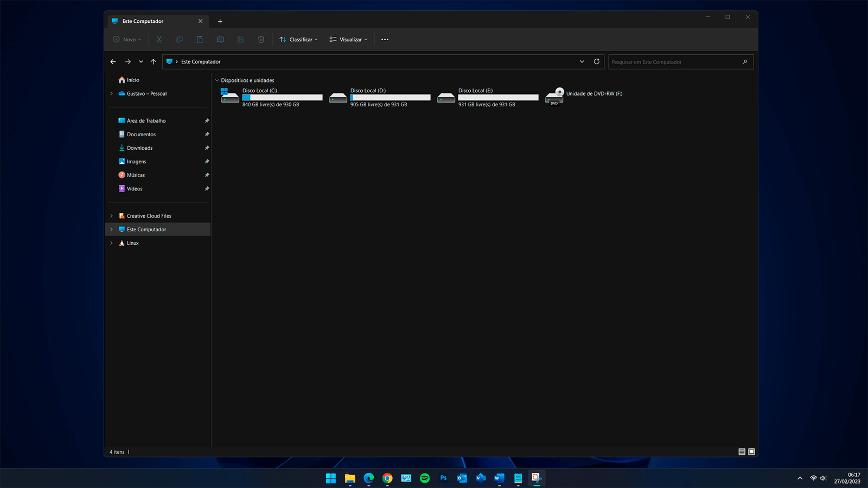Open the Novo new item button

click(127, 40)
